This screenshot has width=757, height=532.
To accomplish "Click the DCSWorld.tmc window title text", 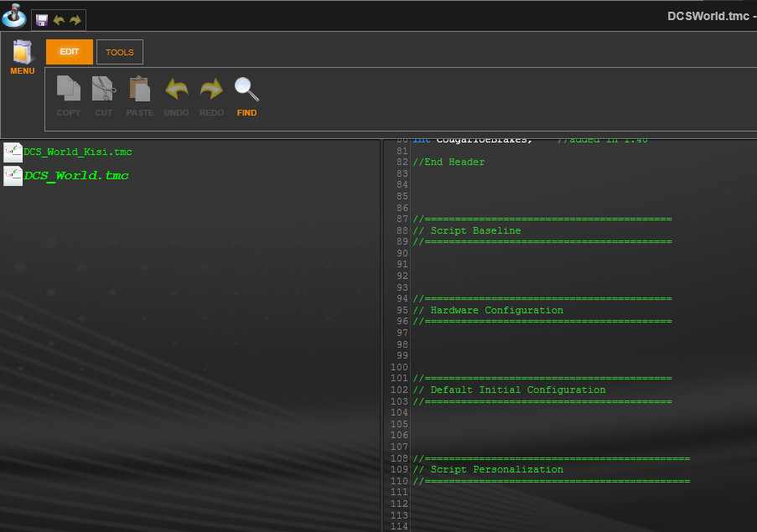I will pos(708,16).
